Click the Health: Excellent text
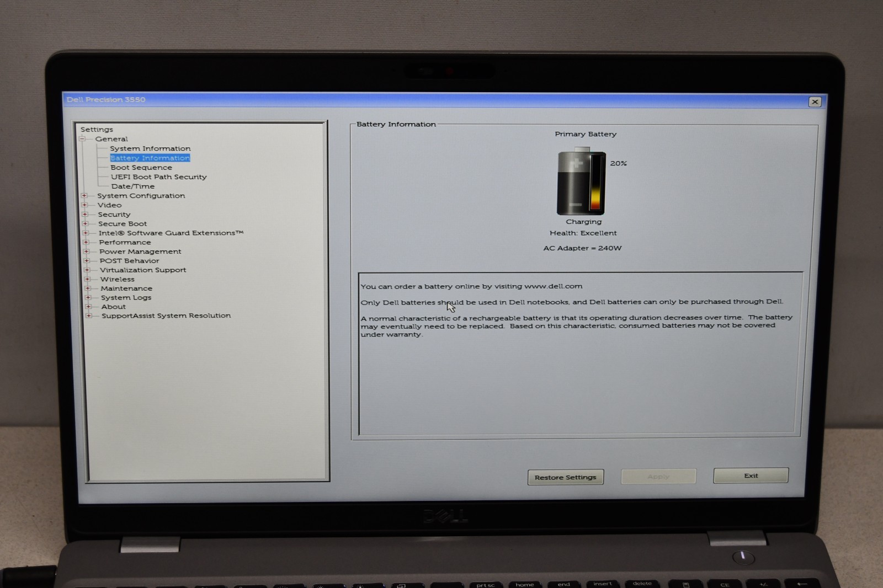 583,233
